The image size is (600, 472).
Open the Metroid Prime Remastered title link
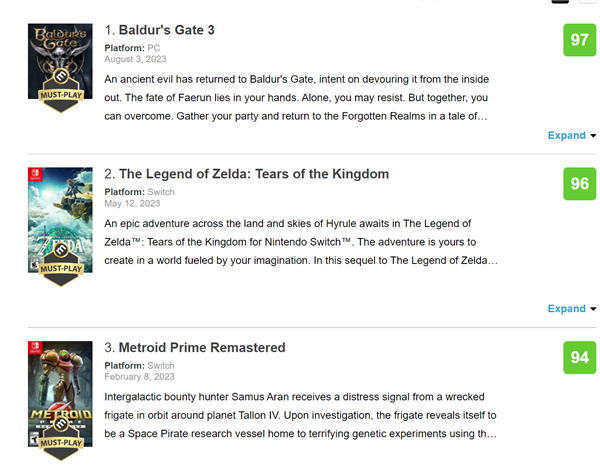(202, 348)
